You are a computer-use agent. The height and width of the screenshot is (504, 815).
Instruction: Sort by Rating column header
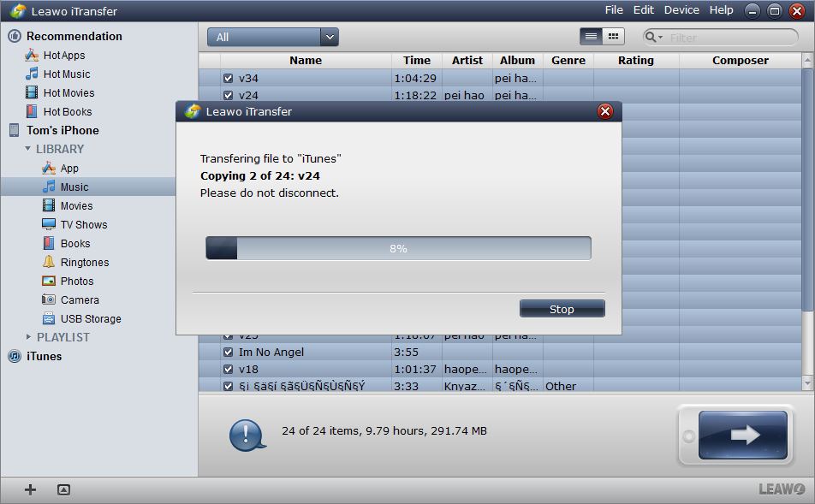click(636, 60)
